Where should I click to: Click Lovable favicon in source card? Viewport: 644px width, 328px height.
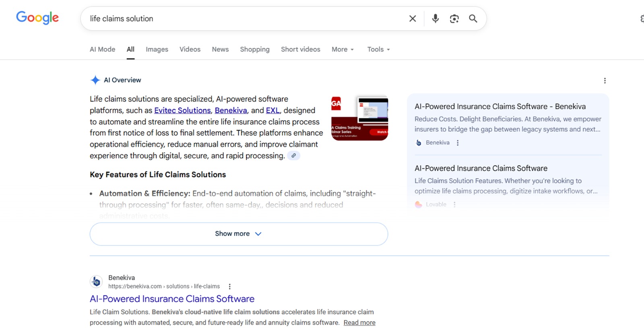(x=419, y=204)
